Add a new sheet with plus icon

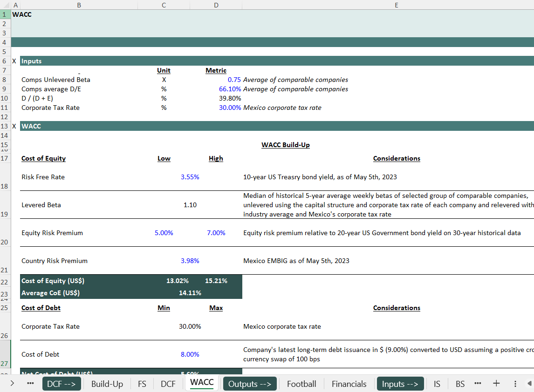click(x=496, y=384)
